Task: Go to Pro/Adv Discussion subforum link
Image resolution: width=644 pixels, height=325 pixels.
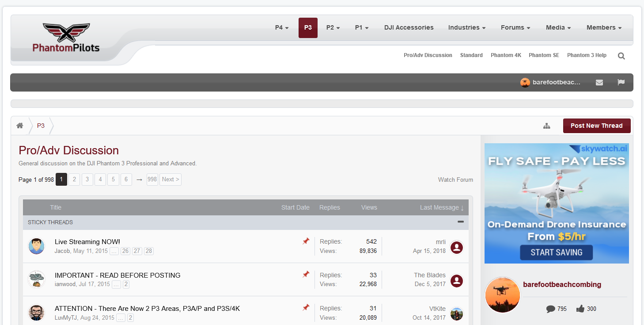Action: (428, 55)
